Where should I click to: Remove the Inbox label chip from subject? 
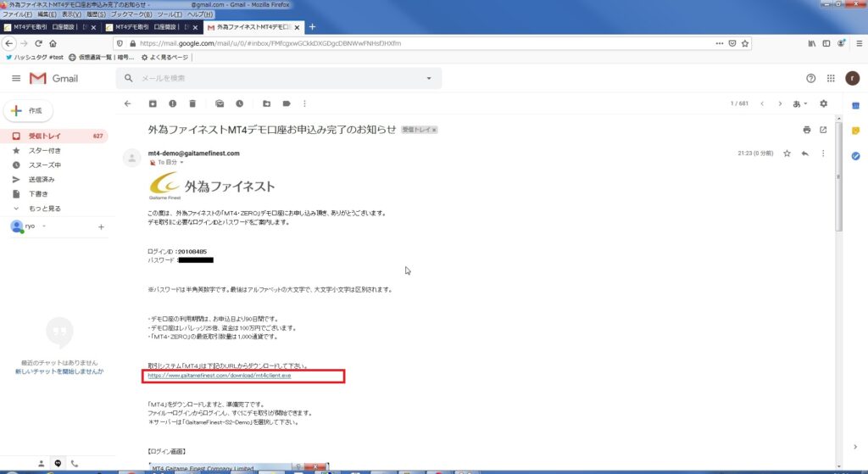[x=435, y=130]
